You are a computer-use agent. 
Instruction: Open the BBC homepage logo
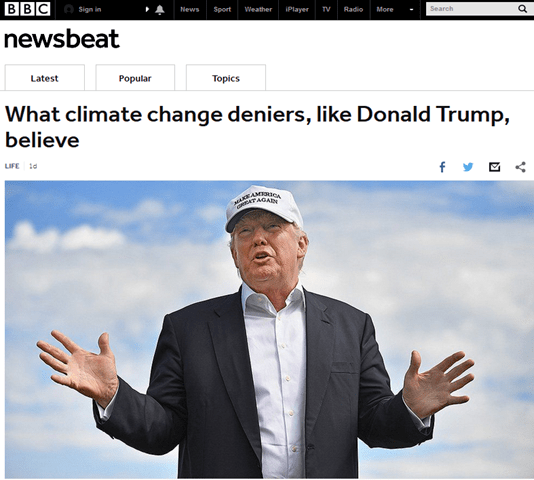[27, 9]
